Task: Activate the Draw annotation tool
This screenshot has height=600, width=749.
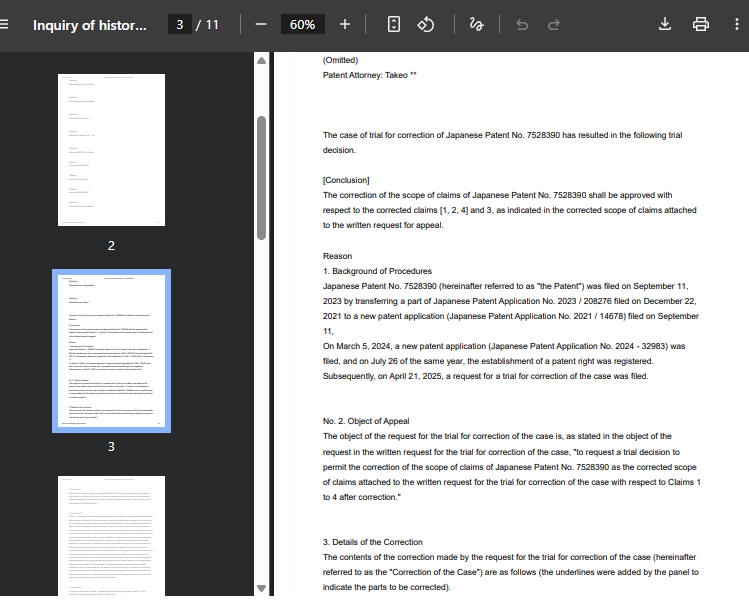Action: (x=476, y=24)
